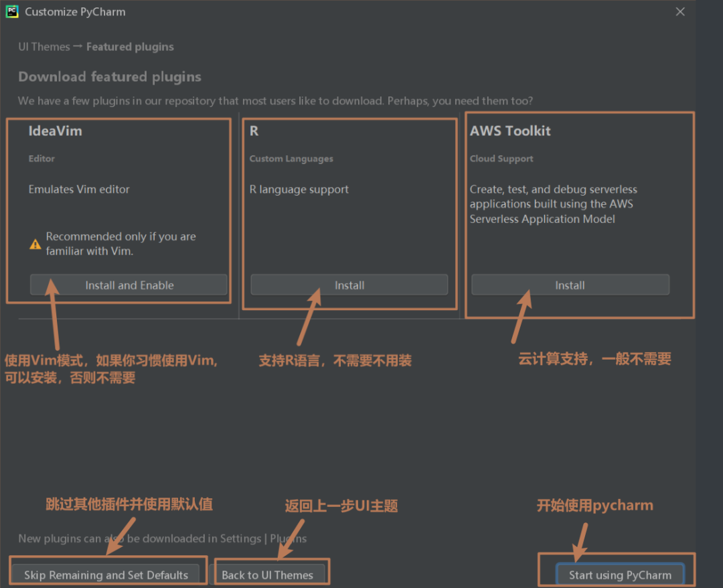Click the AWS Toolkit plugin title
Screen dimensions: 723x588
(510, 131)
